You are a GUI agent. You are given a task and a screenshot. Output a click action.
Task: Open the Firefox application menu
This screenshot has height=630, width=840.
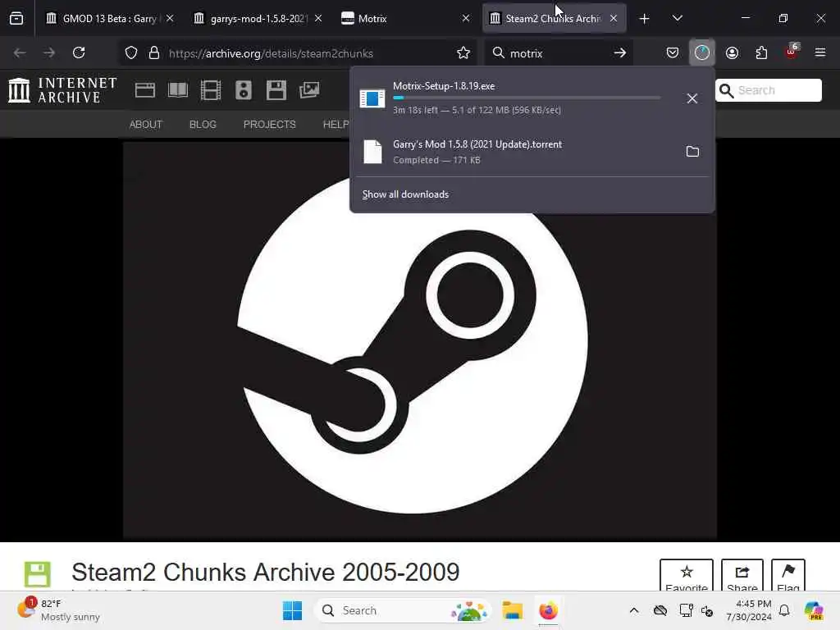(820, 53)
